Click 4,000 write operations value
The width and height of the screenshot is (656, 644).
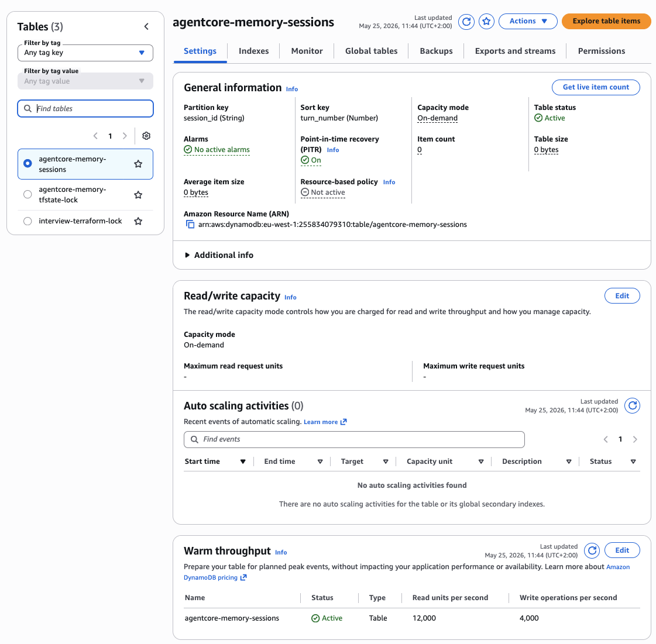[529, 618]
